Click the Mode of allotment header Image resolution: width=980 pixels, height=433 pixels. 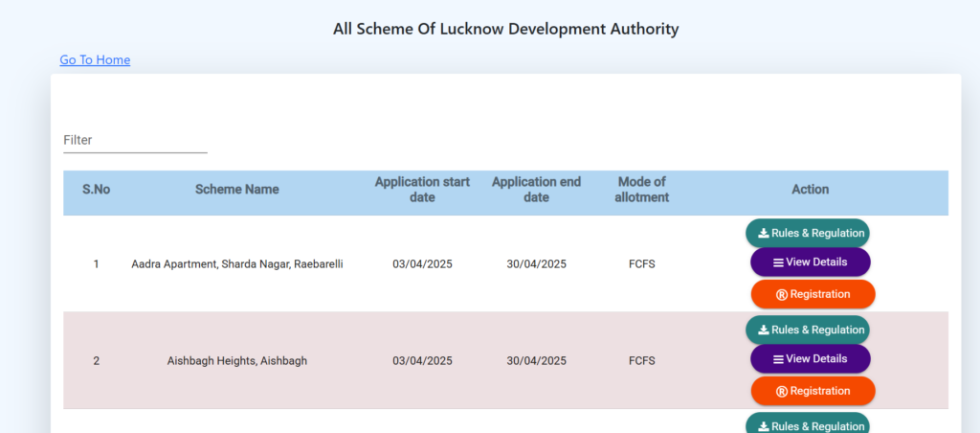(x=642, y=190)
